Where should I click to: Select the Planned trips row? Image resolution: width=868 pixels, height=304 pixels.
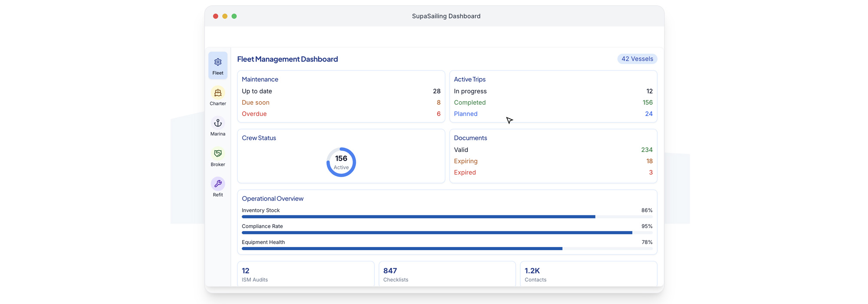point(553,114)
